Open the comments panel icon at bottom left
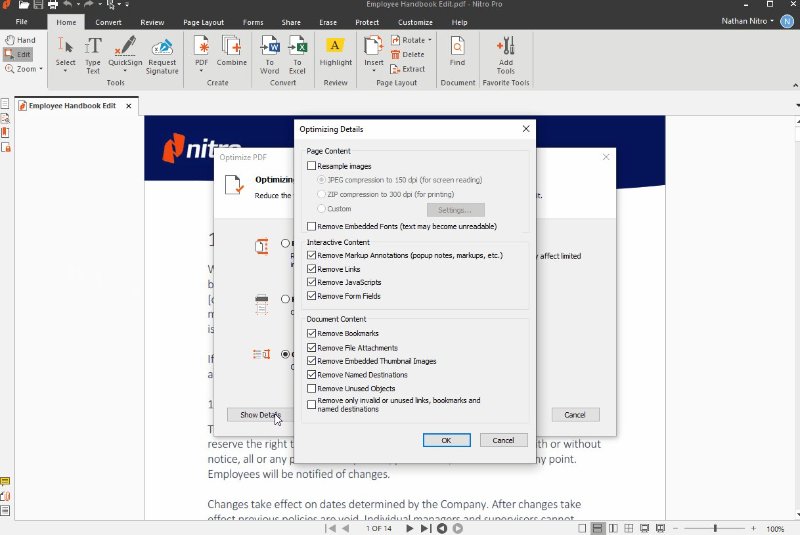The height and width of the screenshot is (535, 800). coord(5,481)
